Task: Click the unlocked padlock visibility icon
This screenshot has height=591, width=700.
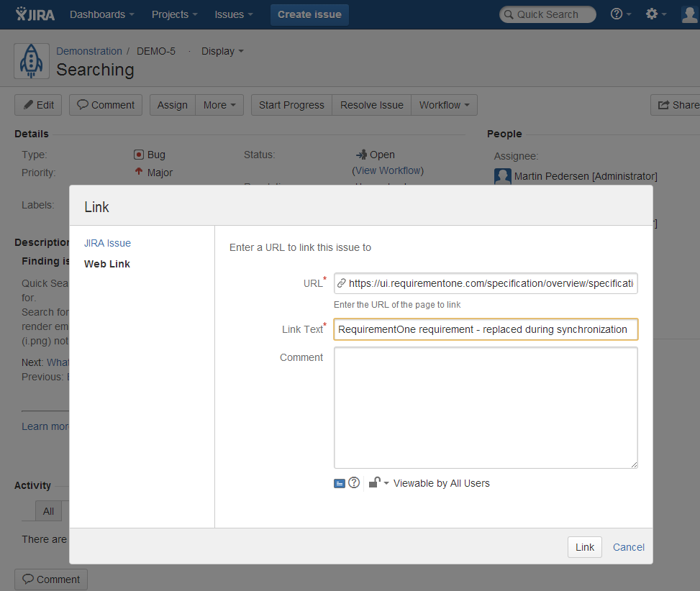Action: (x=374, y=482)
